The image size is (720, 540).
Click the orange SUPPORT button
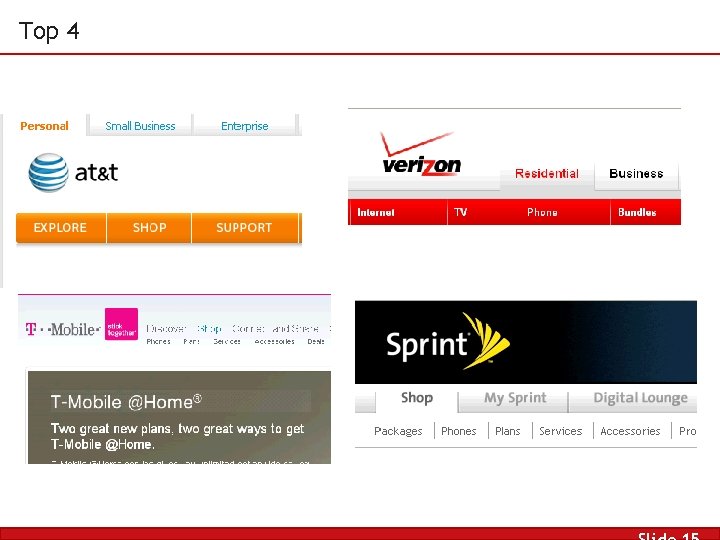point(244,228)
